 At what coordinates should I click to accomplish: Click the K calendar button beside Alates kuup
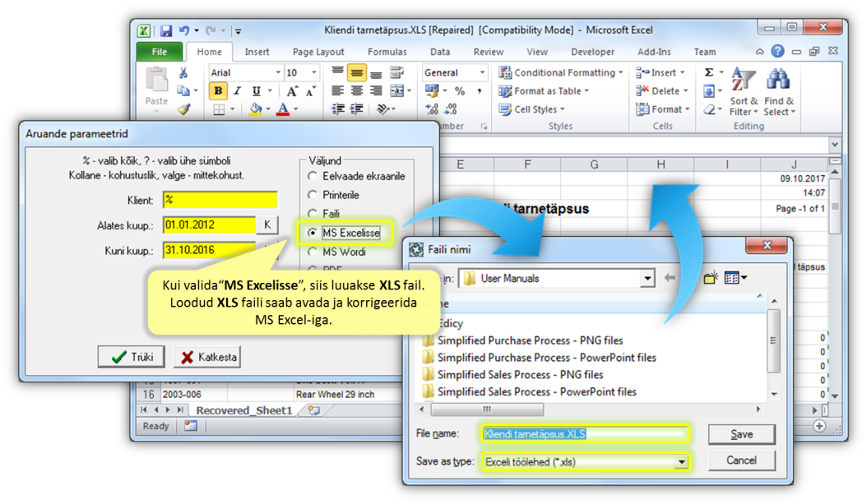point(267,225)
